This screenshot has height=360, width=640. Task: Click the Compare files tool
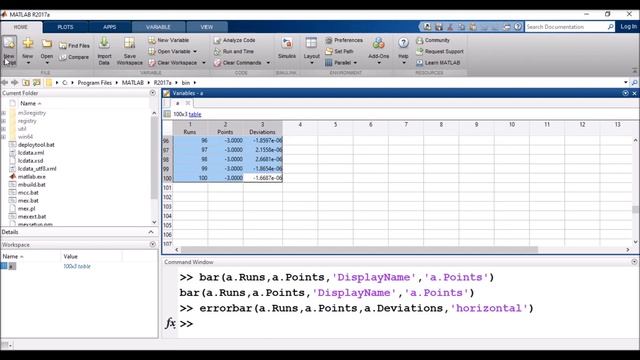pos(74,57)
